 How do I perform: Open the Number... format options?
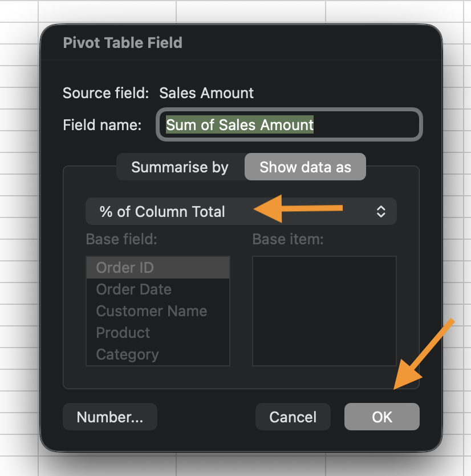click(x=109, y=417)
